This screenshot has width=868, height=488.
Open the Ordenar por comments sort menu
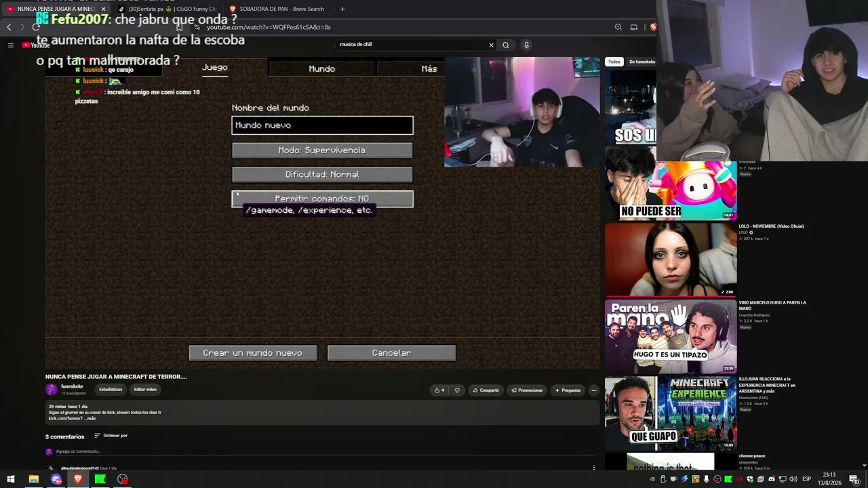click(x=111, y=436)
